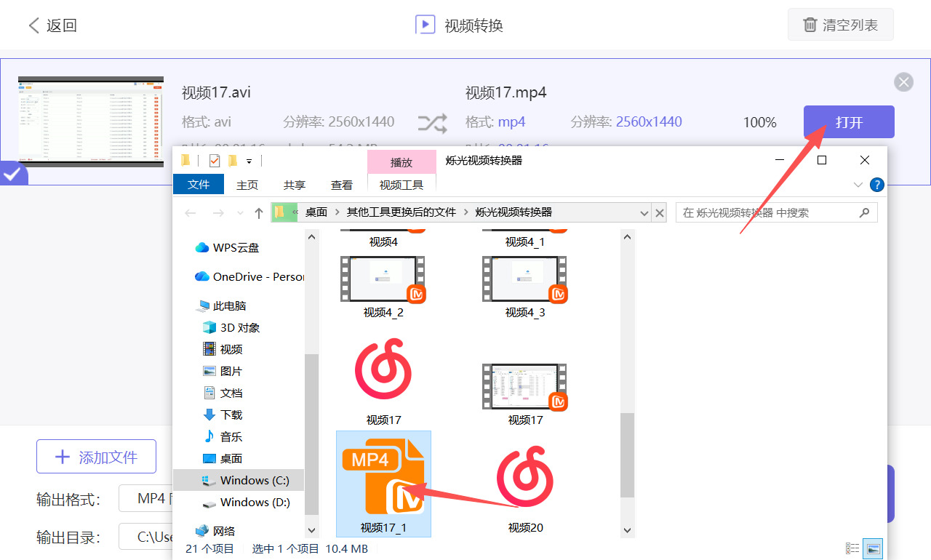Image resolution: width=931 pixels, height=560 pixels.
Task: Select the 视频20 file
Action: click(525, 489)
